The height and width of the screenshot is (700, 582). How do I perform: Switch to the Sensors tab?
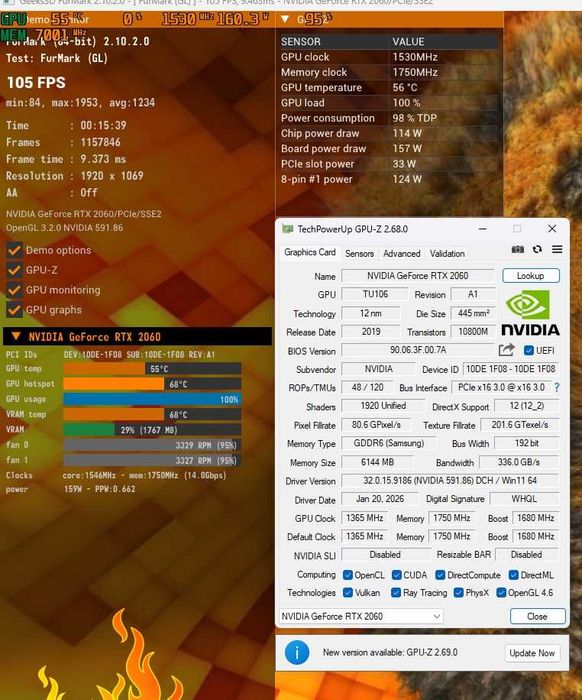coord(359,254)
